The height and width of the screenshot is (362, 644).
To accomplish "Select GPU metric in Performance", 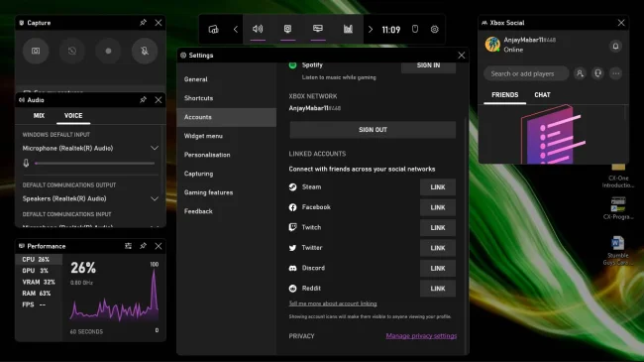I will click(x=39, y=271).
